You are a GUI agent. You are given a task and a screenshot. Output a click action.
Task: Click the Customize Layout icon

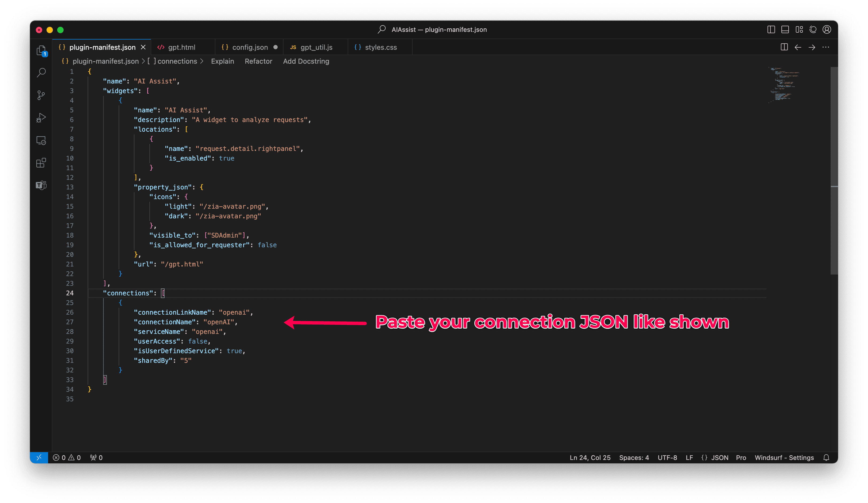[799, 30]
